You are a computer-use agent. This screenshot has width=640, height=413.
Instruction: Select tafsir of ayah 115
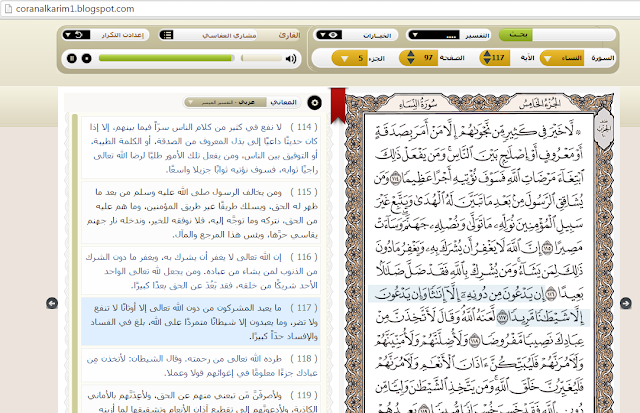[x=201, y=213]
